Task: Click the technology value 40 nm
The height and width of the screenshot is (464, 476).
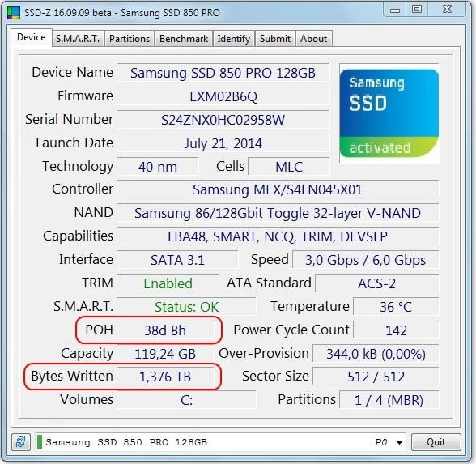Action: click(x=158, y=167)
